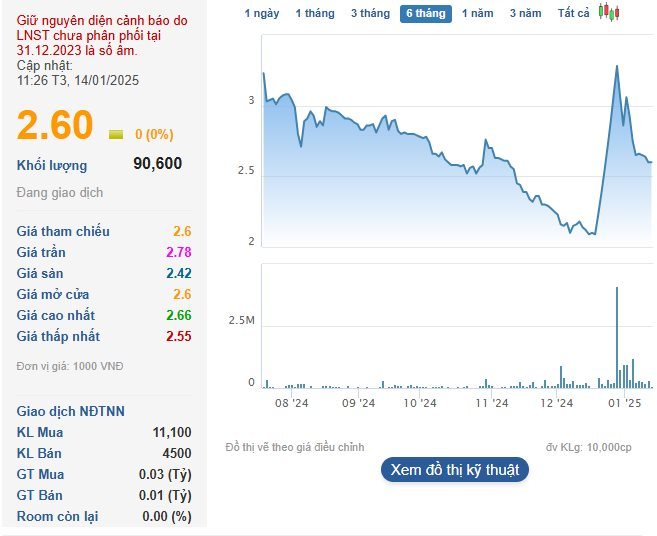Select the 3 năm time range
657x536 pixels.
(525, 13)
